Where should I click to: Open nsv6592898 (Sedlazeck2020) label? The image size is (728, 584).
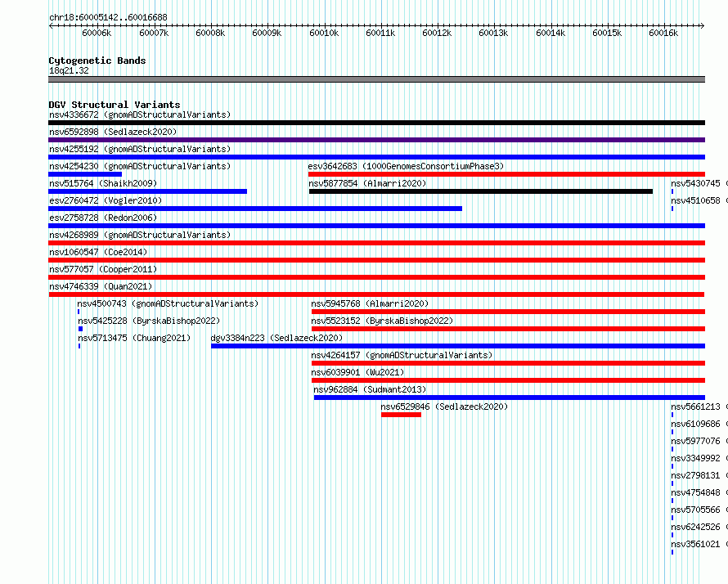(x=113, y=132)
